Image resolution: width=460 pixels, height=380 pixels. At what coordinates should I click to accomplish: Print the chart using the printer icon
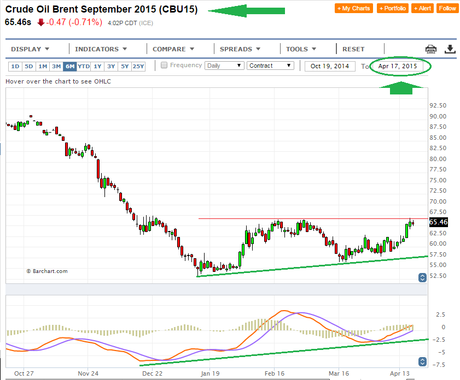click(x=431, y=49)
